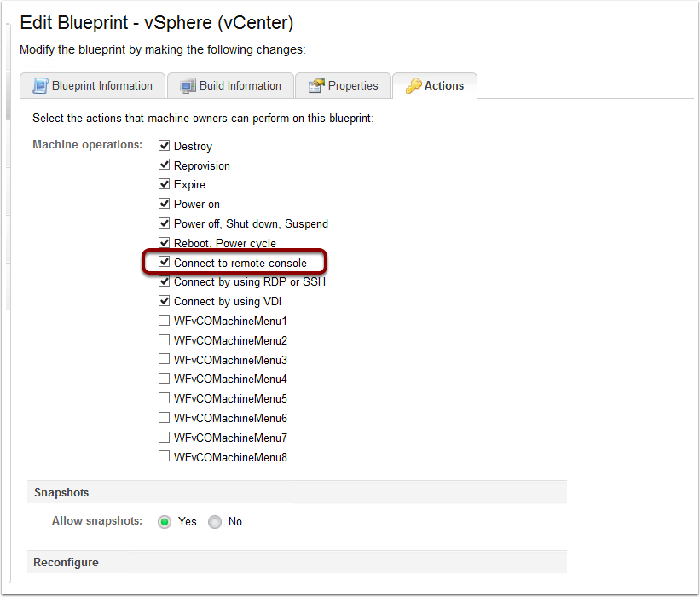Image resolution: width=700 pixels, height=597 pixels.
Task: Click the Modify the blueprint instruction text
Action: click(x=163, y=49)
